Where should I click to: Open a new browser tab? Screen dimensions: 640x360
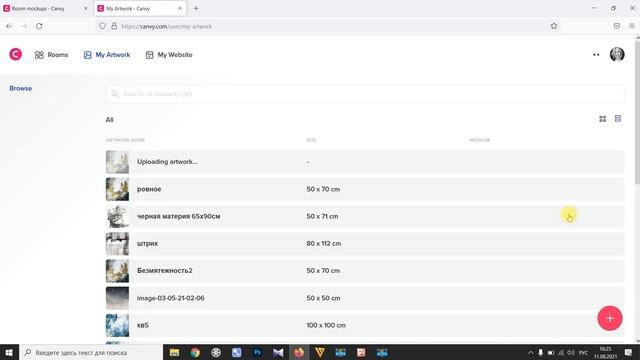pyautogui.click(x=196, y=8)
